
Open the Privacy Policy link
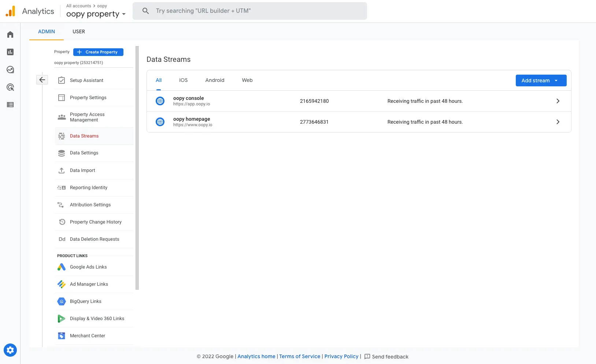pos(341,356)
